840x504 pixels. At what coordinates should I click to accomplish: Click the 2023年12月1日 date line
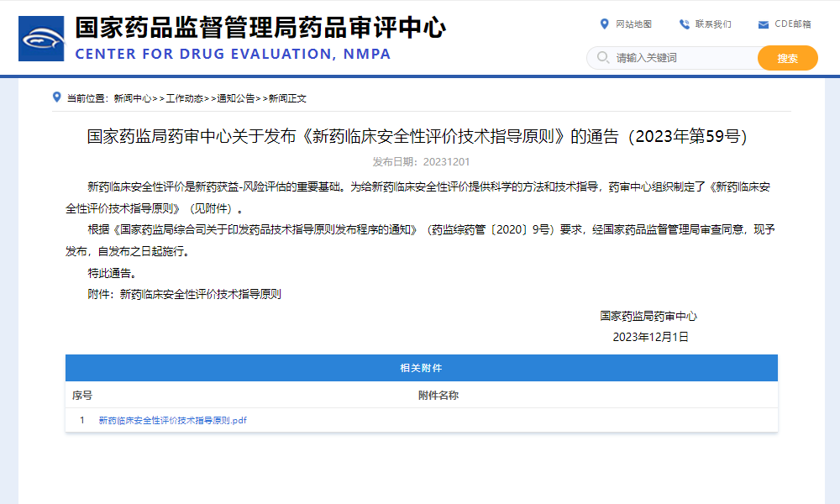(x=650, y=337)
